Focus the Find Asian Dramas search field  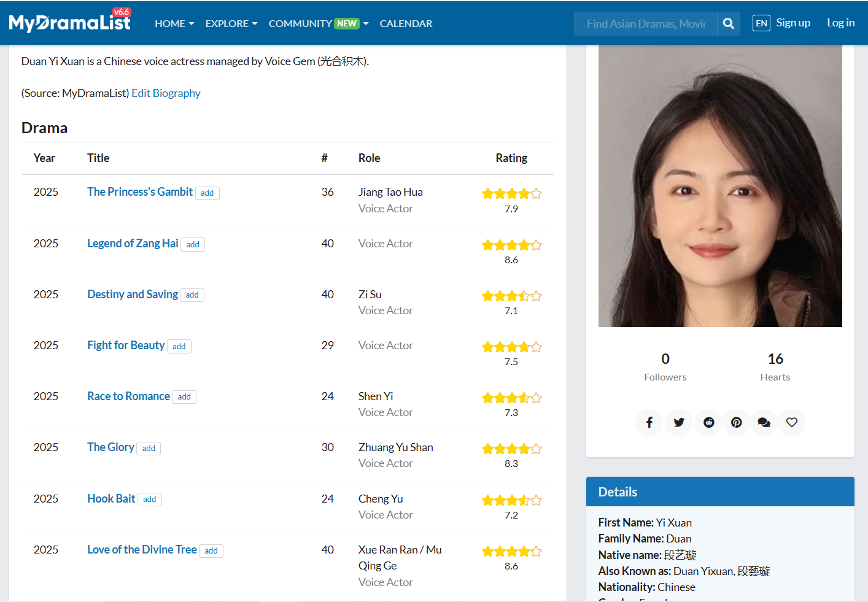coord(645,23)
